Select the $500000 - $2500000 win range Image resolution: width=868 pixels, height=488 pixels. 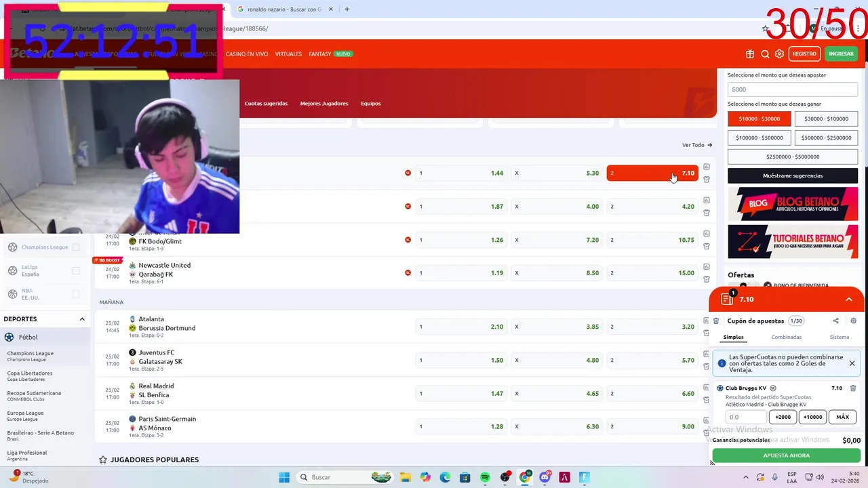tap(826, 138)
